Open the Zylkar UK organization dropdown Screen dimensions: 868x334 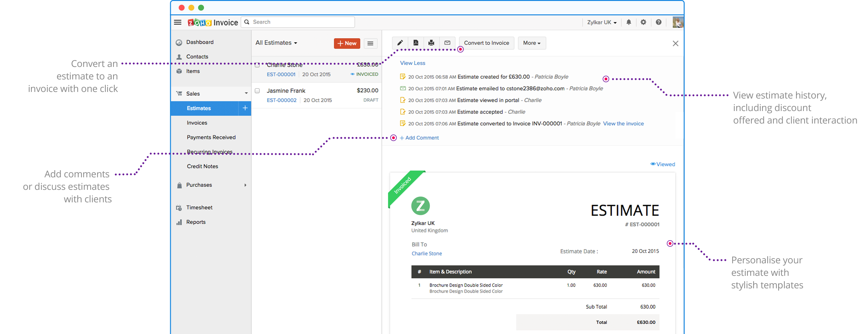(601, 22)
